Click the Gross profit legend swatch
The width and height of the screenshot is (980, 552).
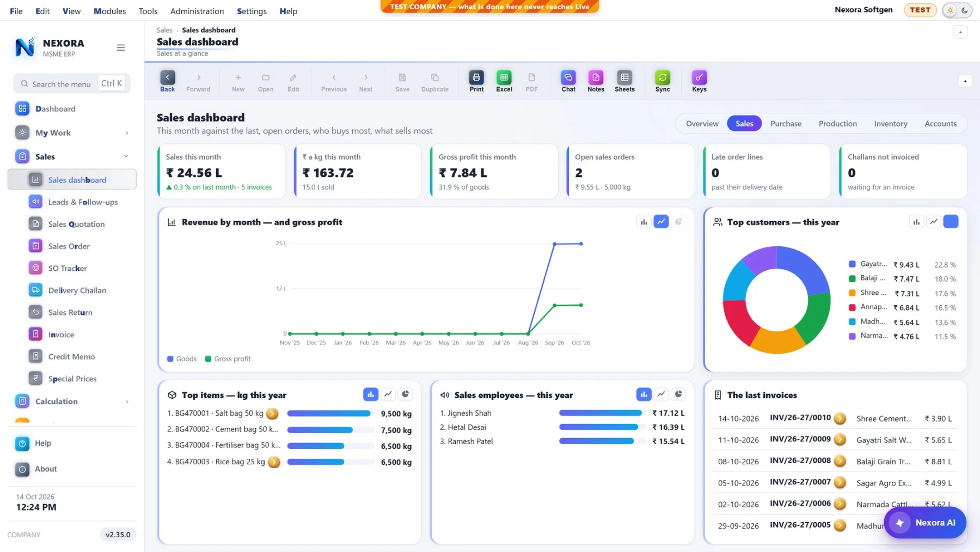pyautogui.click(x=208, y=359)
